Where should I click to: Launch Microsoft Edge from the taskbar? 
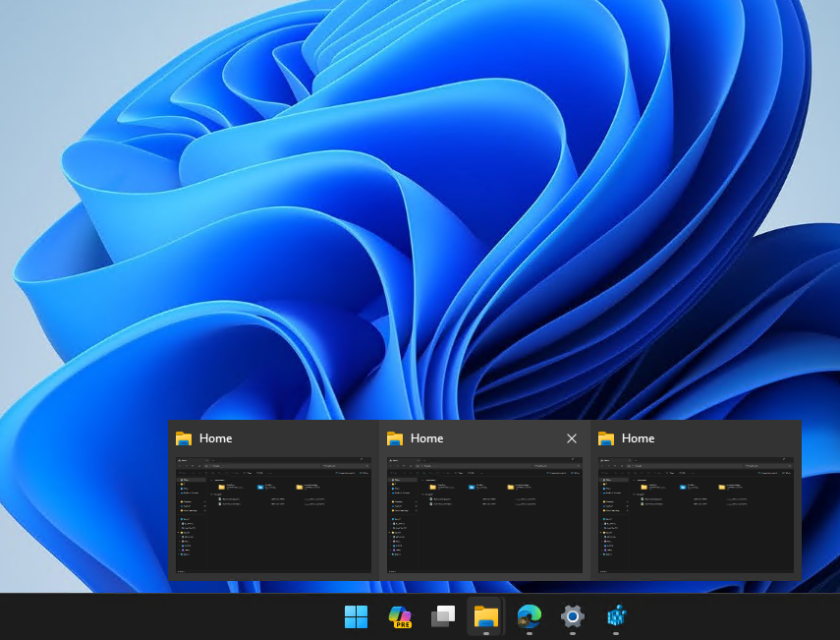pos(529,617)
